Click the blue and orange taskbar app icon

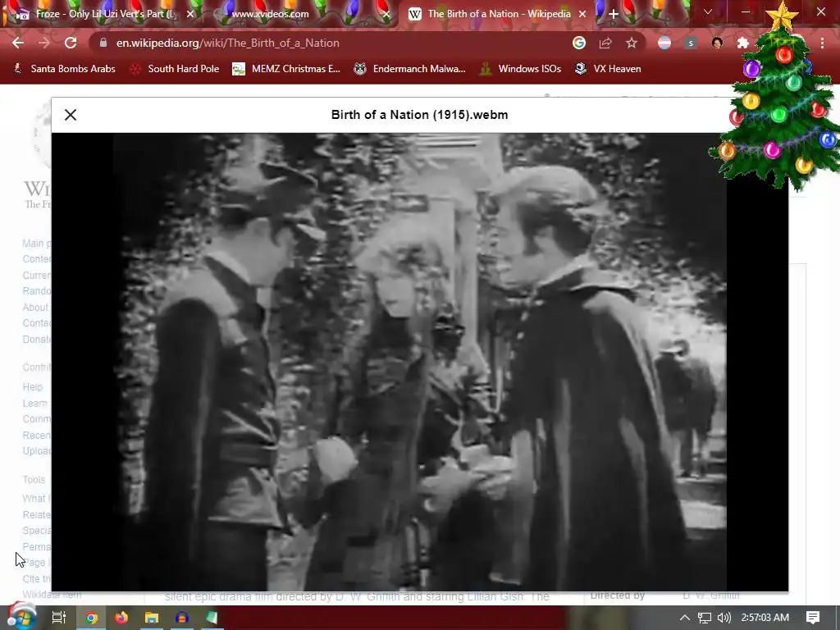[x=181, y=618]
